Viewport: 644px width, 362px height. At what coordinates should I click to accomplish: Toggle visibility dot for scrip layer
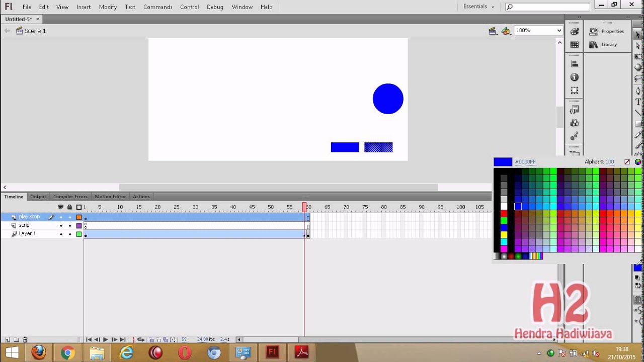click(61, 226)
